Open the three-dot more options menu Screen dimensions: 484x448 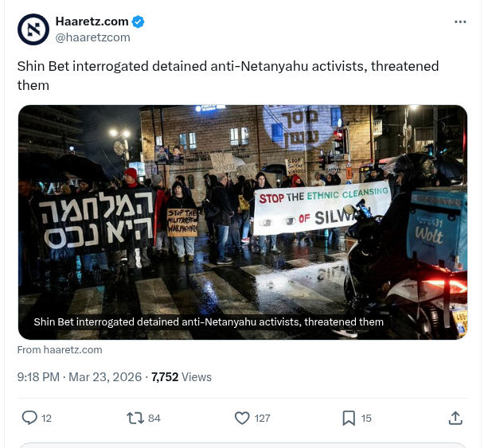[460, 21]
